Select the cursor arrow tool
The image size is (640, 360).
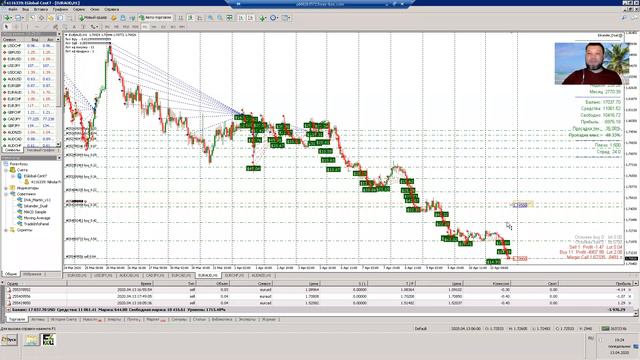coord(7,27)
